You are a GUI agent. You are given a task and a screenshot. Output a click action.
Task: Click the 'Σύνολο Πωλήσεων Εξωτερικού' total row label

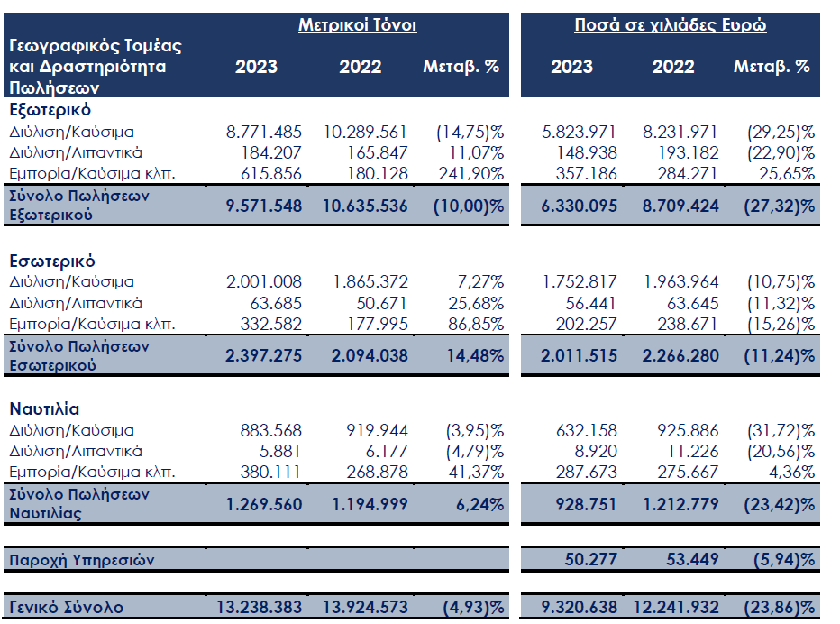pos(79,205)
